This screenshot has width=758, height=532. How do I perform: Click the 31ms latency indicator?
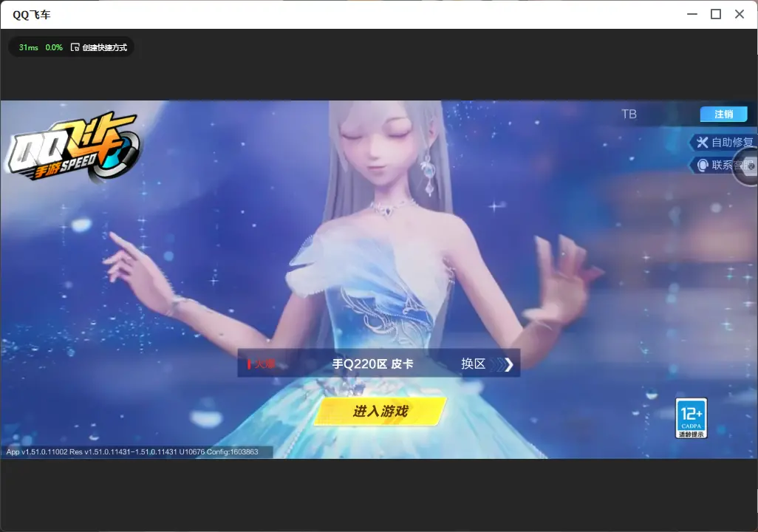coord(29,47)
